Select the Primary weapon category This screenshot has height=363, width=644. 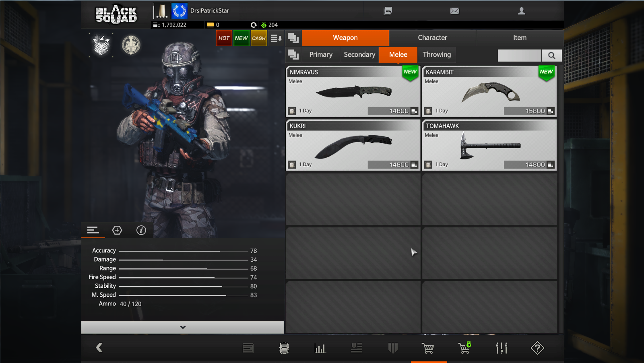point(321,55)
